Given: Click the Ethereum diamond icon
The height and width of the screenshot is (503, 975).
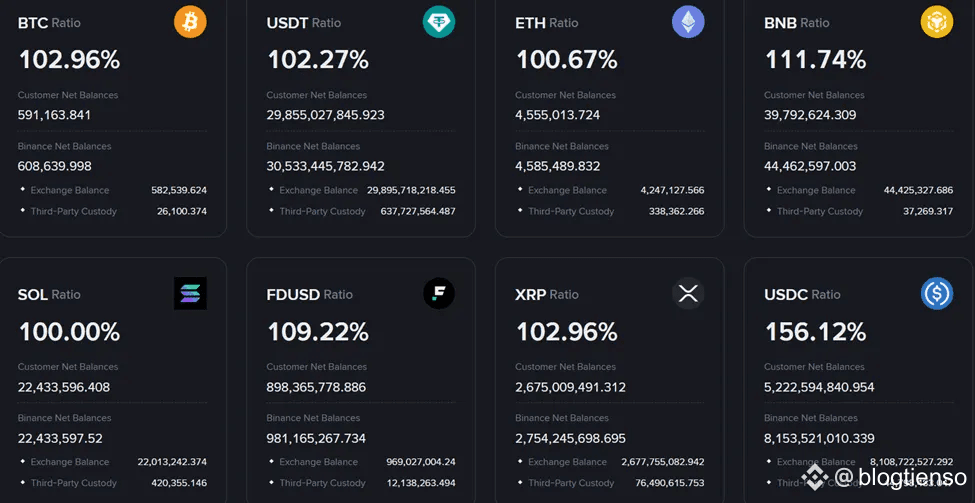Looking at the screenshot, I should pos(688,22).
